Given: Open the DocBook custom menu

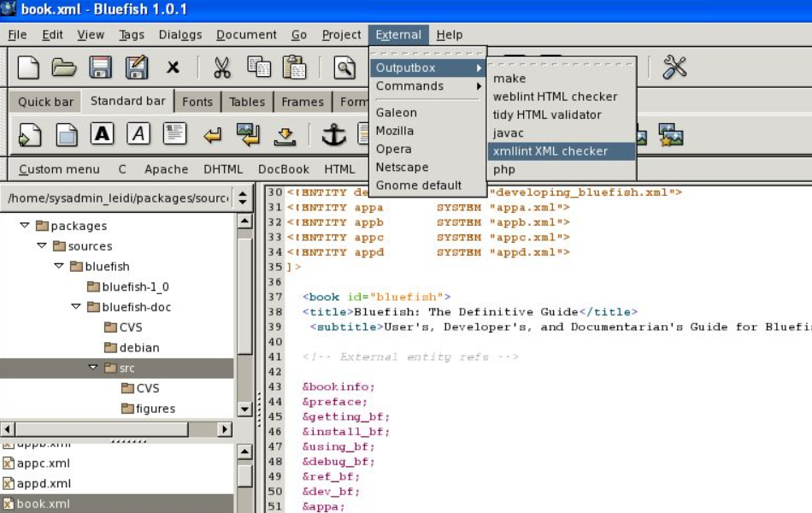Looking at the screenshot, I should coord(284,169).
